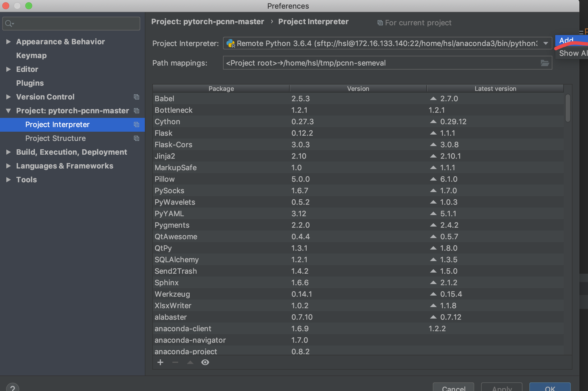Image resolution: width=588 pixels, height=391 pixels.
Task: Open the Project Interpreter dropdown arrow
Action: pos(545,43)
